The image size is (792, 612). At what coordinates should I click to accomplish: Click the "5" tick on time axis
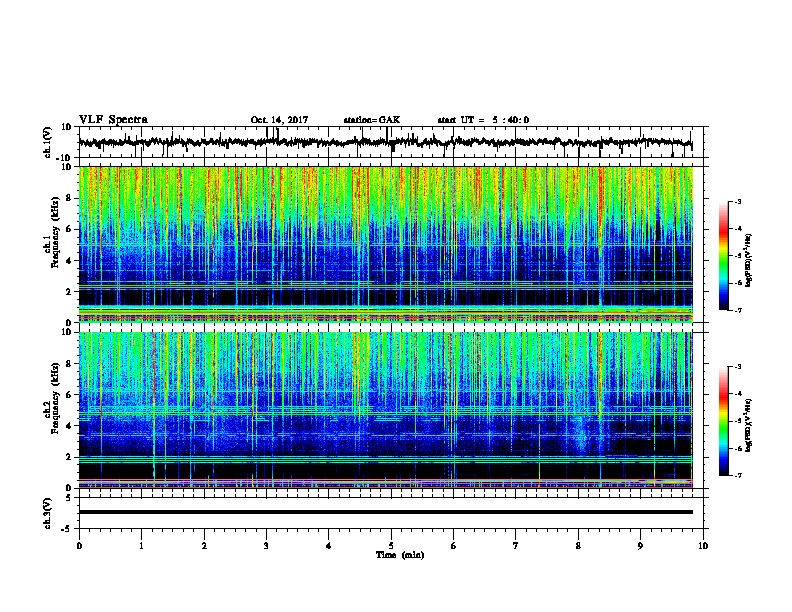pos(391,546)
